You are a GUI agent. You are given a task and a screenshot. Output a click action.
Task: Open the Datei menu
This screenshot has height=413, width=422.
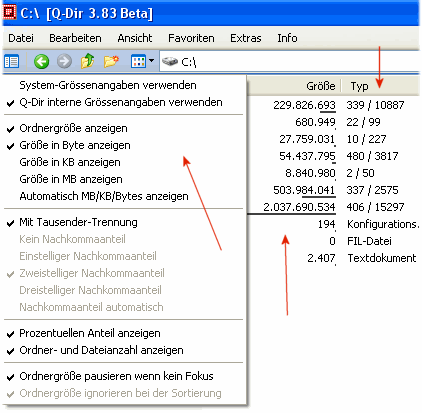point(21,38)
